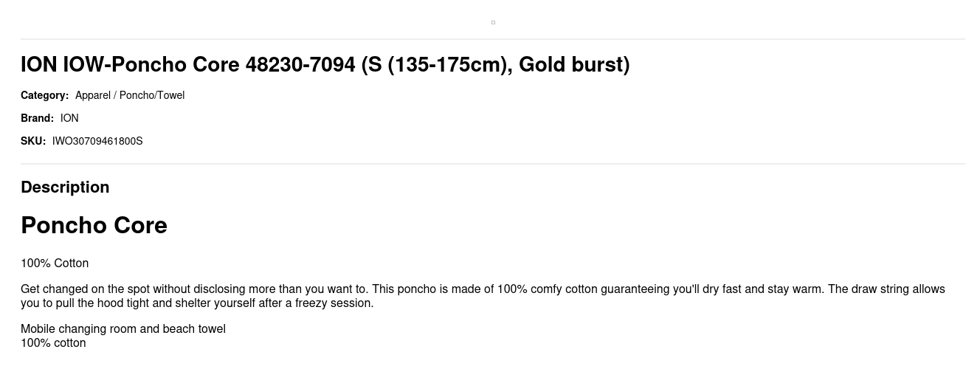
Task: Select the ION brand value
Action: [x=69, y=118]
